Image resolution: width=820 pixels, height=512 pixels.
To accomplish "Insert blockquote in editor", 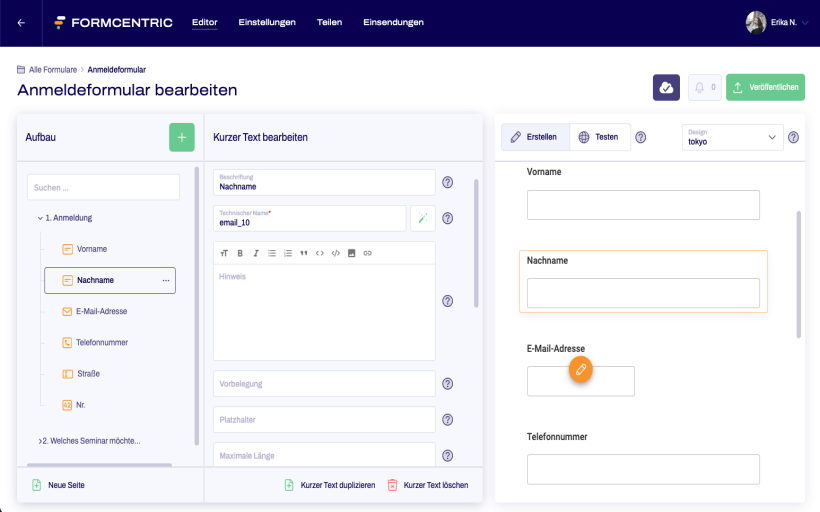I will 304,253.
